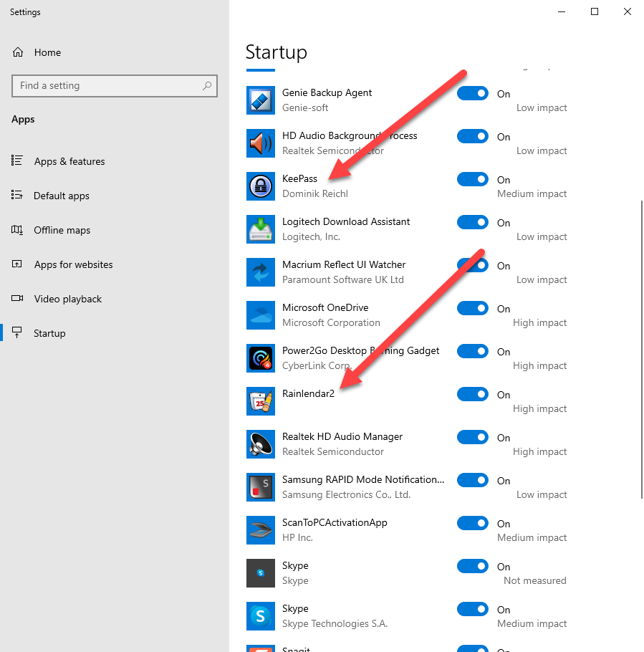Click the HD Audio Background Process speaker icon
This screenshot has height=652, width=644.
click(260, 143)
